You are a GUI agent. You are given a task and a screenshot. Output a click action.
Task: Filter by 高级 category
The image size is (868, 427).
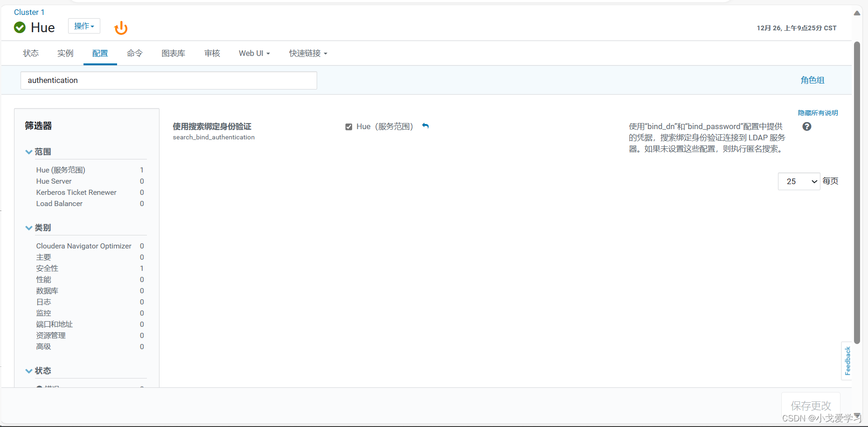tap(44, 347)
